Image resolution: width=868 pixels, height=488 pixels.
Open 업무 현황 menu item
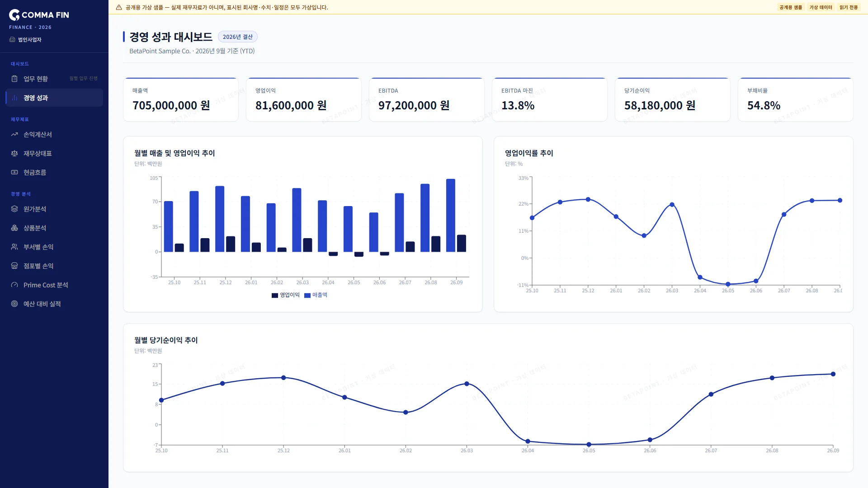pos(54,79)
